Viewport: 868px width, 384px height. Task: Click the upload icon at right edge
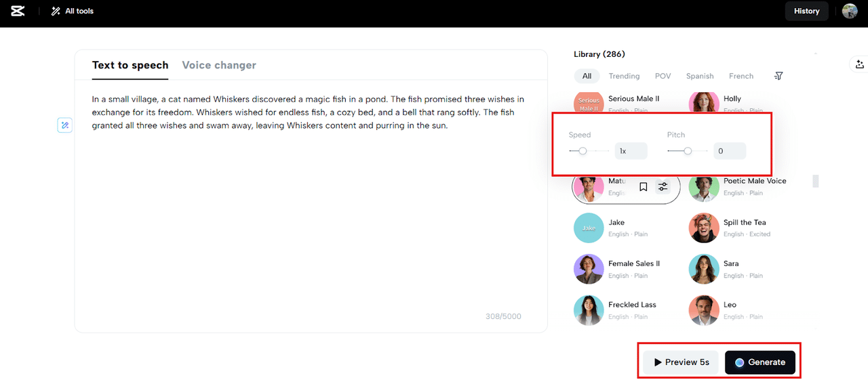tap(859, 64)
